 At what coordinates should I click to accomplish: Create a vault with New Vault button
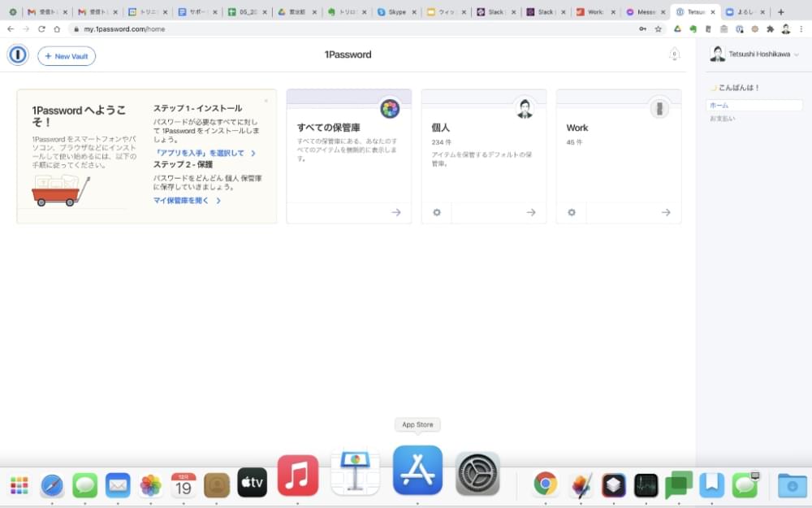67,56
